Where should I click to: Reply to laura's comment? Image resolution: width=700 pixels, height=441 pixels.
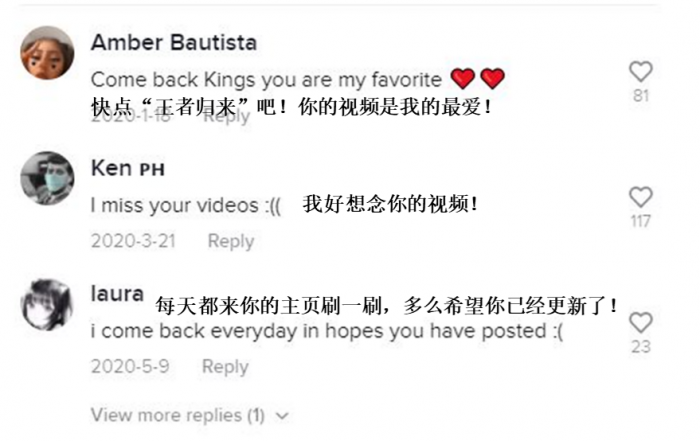tap(225, 367)
